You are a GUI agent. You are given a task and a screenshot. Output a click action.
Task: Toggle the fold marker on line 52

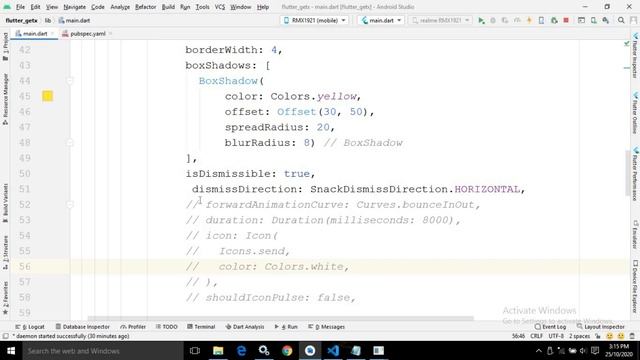(x=70, y=204)
